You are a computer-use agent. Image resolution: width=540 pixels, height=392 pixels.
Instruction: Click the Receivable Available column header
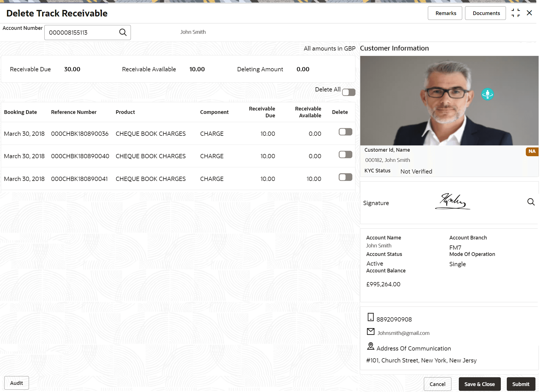(x=308, y=112)
